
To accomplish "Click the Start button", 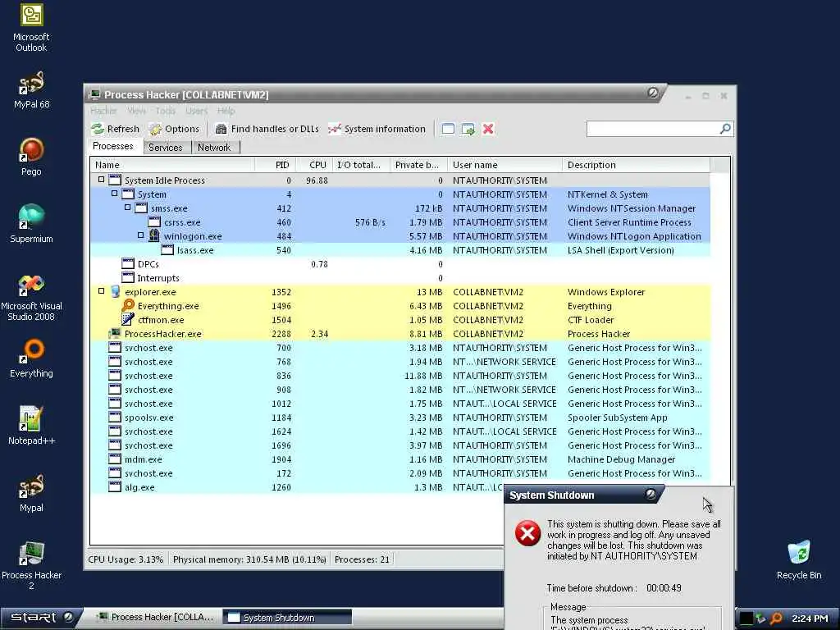I will tap(41, 617).
